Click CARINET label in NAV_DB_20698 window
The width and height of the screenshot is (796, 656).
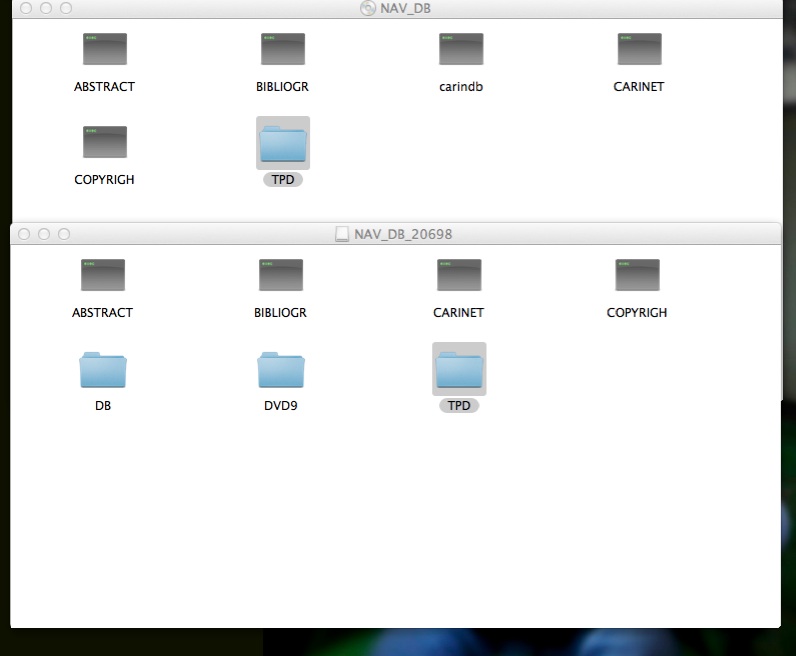458,313
